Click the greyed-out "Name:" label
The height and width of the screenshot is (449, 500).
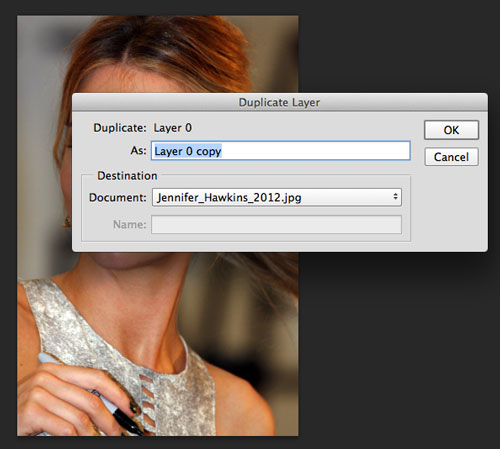click(x=130, y=224)
